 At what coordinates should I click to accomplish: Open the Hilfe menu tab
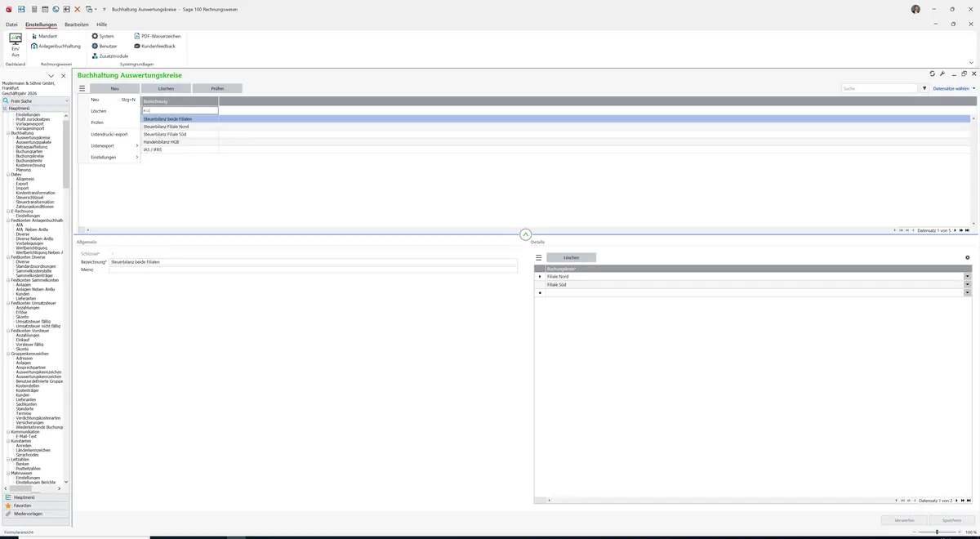point(102,24)
